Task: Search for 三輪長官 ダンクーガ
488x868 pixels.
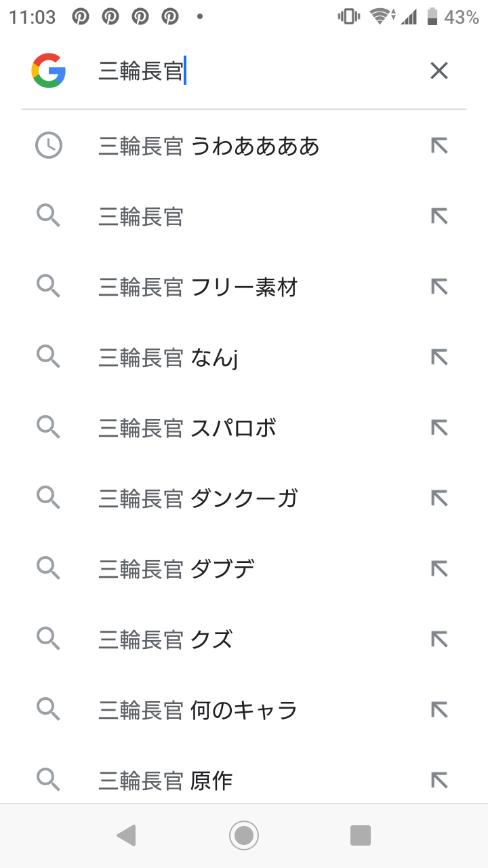Action: point(198,499)
